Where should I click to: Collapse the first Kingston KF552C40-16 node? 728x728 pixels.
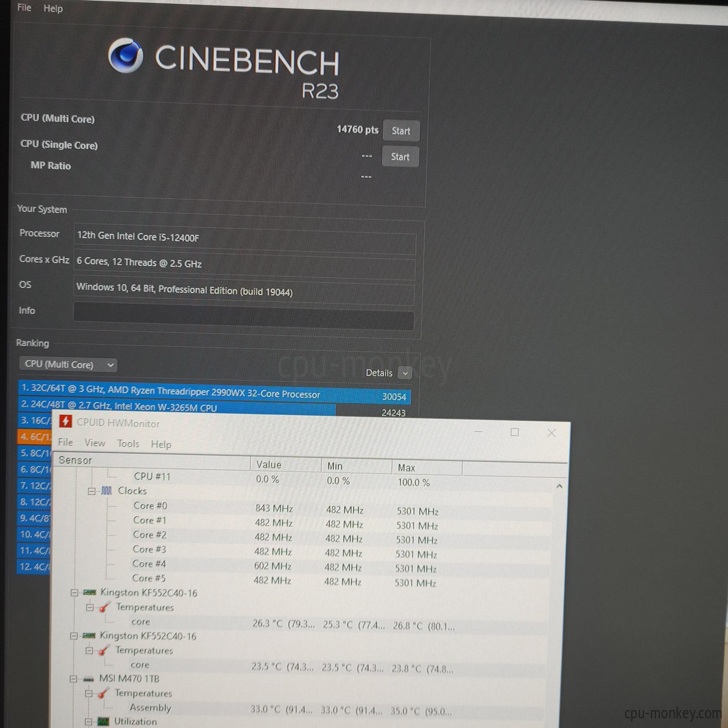pyautogui.click(x=74, y=592)
